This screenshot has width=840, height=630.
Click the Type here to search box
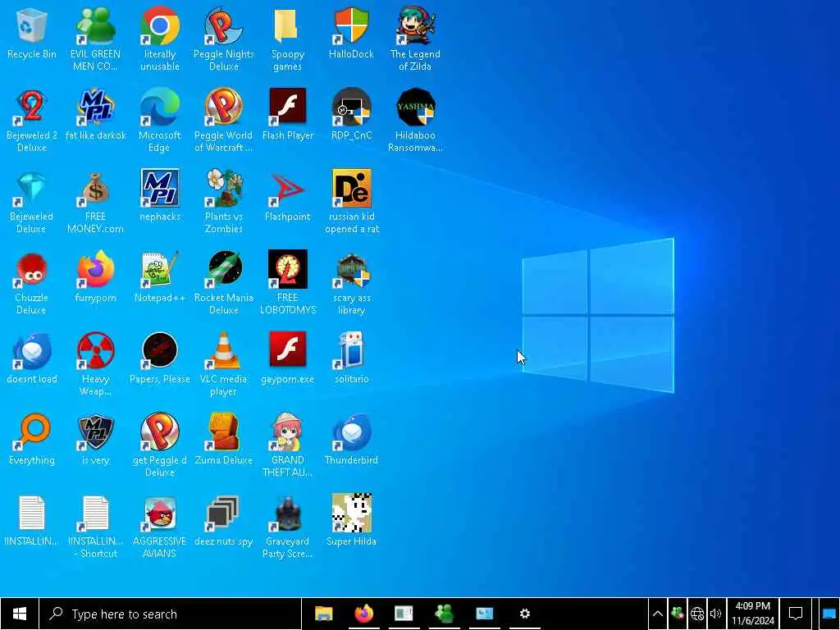[x=171, y=614]
